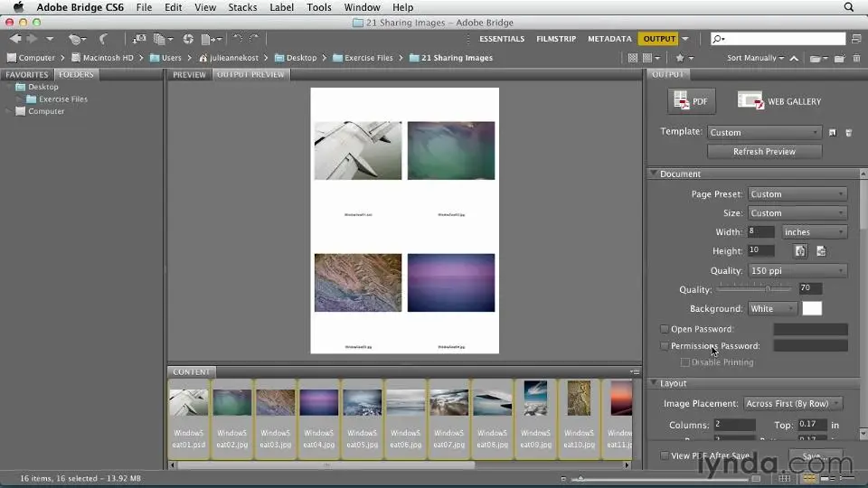Open the Stacks menu

click(x=242, y=7)
